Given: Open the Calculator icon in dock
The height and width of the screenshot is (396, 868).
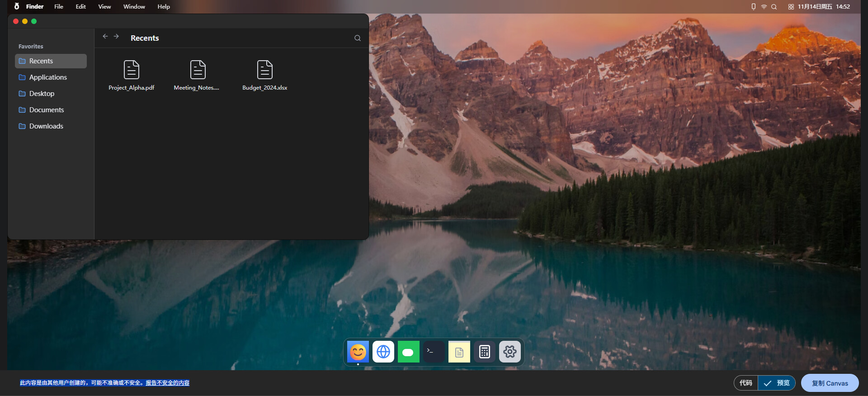Looking at the screenshot, I should 485,352.
